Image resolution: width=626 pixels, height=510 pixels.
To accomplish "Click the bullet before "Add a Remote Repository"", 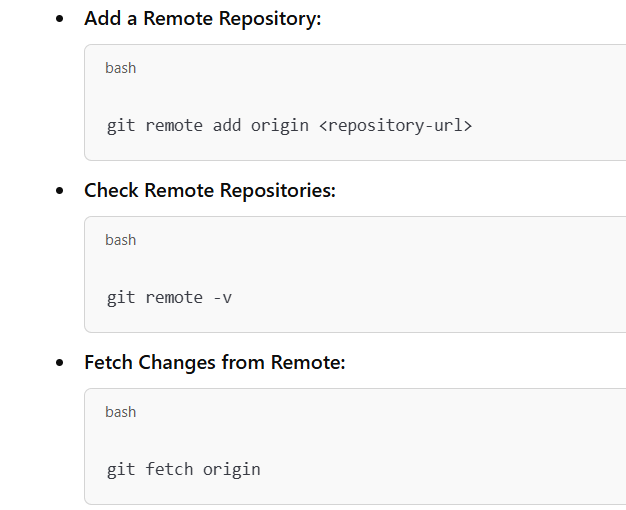I will (62, 20).
